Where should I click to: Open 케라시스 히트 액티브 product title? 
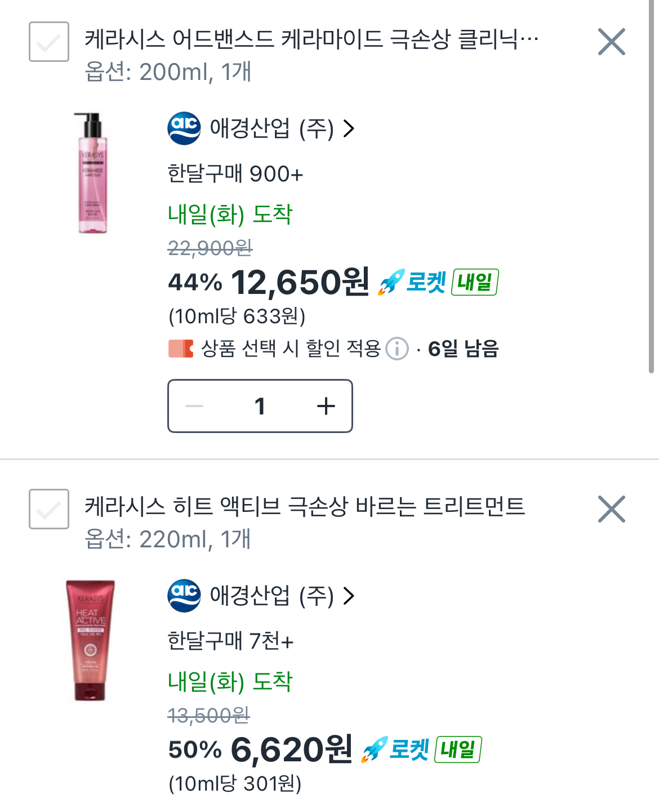pos(304,507)
